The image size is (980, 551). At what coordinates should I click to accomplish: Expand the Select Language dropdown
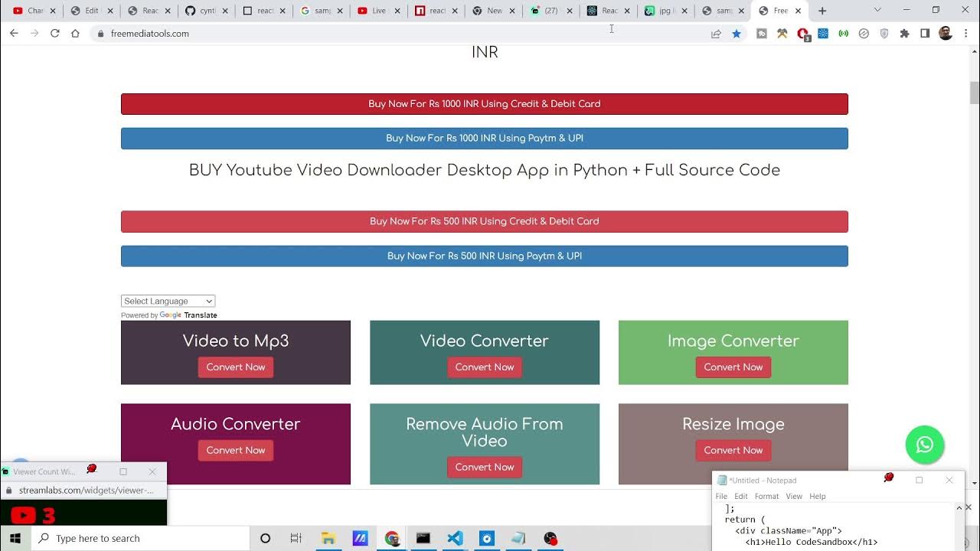click(168, 301)
